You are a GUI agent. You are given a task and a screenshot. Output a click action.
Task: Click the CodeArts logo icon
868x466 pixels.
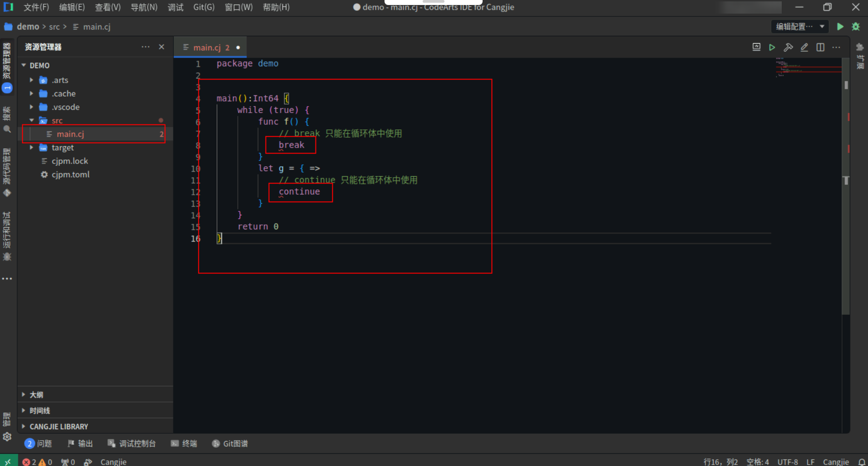9,7
